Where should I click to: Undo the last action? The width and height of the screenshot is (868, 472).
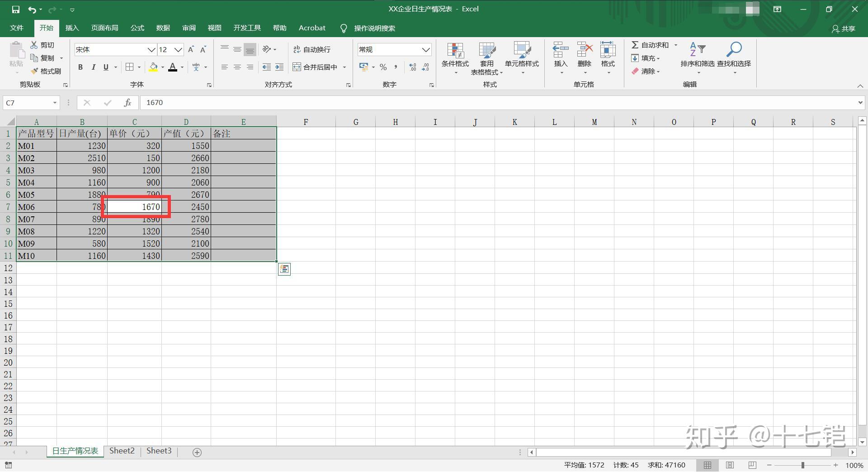32,9
